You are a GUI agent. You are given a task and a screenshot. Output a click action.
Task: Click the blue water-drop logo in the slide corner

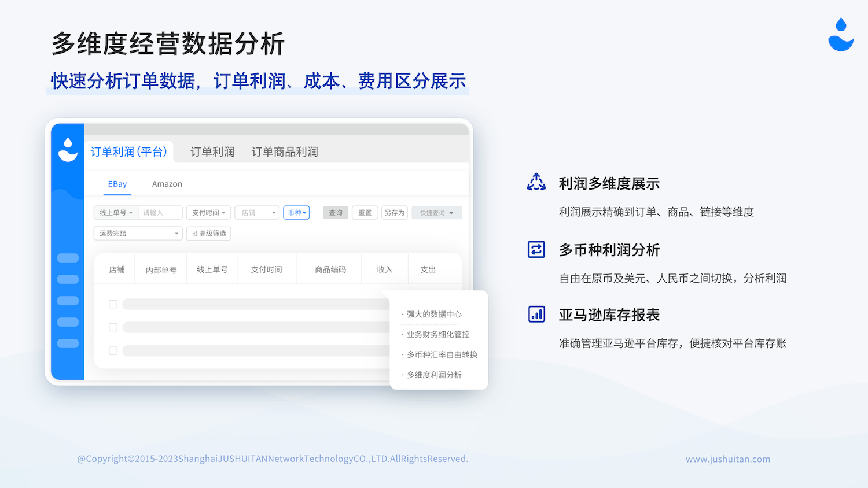841,35
